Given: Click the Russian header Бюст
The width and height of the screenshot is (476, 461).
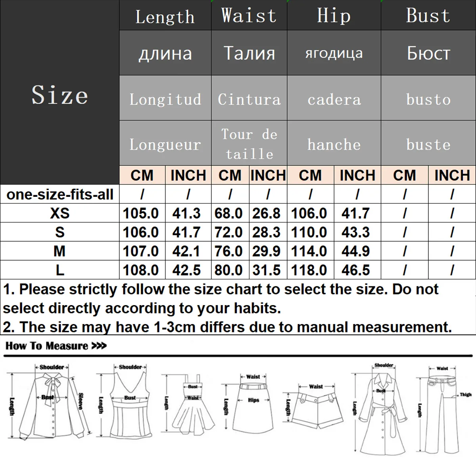Looking at the screenshot, I should (428, 53).
